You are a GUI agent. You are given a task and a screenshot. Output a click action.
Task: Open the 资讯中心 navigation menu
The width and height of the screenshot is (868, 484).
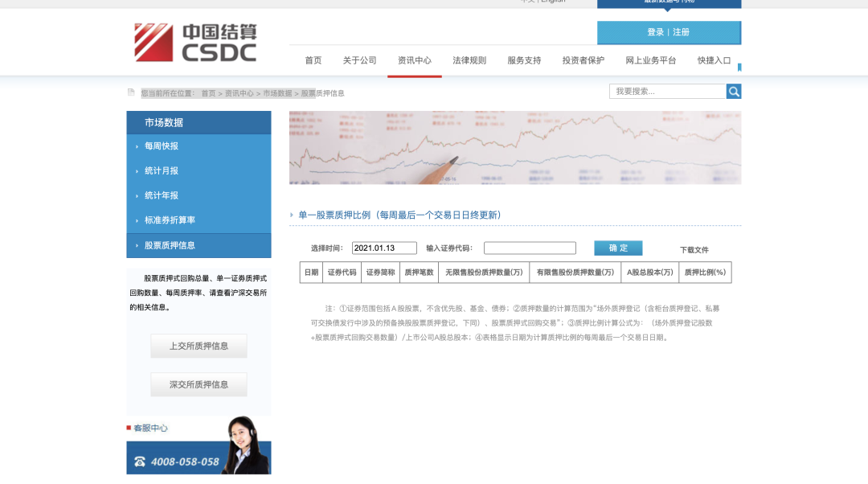pyautogui.click(x=414, y=59)
